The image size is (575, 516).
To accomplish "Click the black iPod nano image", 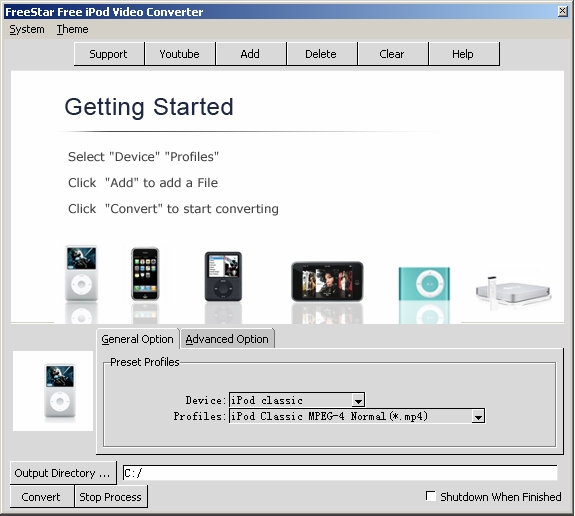I will pos(223,276).
